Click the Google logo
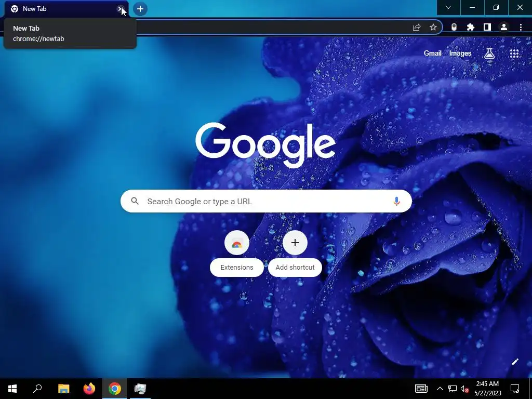The width and height of the screenshot is (532, 399). (x=265, y=145)
